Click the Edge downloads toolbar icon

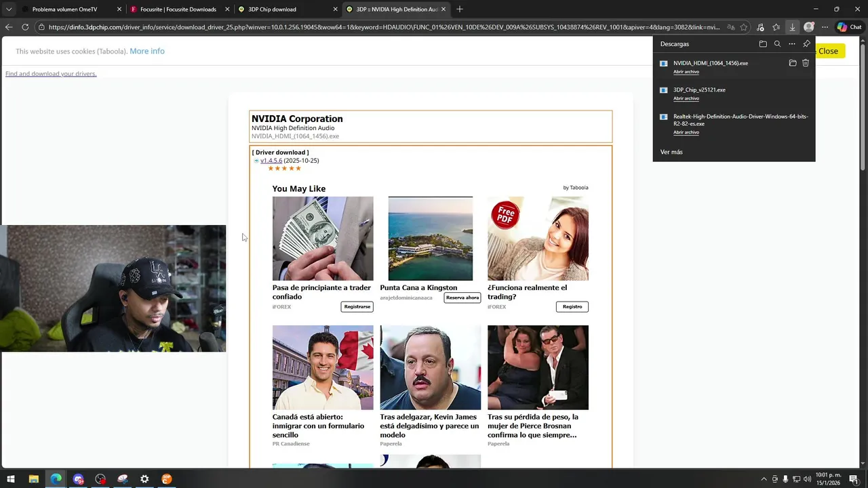point(792,27)
